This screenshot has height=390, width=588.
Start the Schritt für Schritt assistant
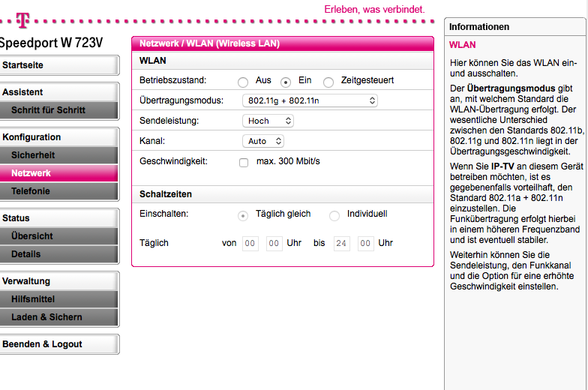click(x=58, y=110)
